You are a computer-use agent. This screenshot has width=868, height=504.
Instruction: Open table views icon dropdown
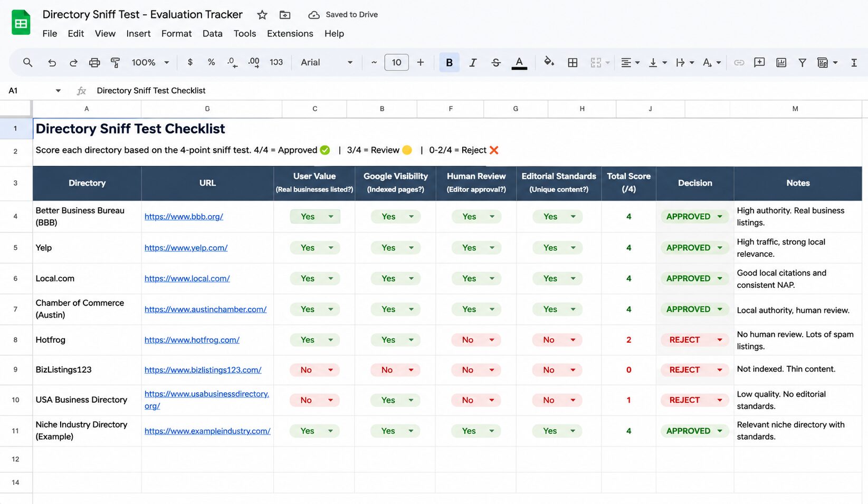coord(827,62)
